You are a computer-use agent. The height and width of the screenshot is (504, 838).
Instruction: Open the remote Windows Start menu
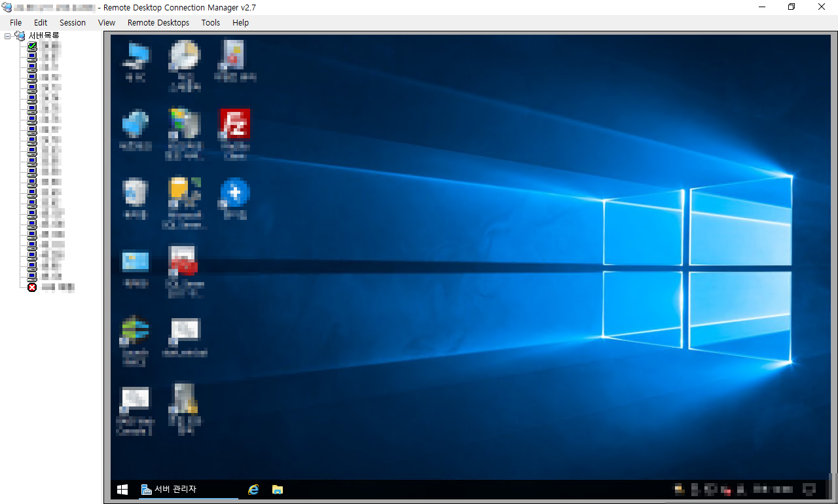[x=122, y=490]
